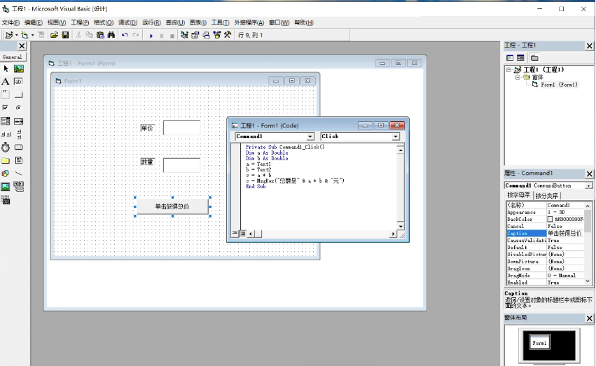
Task: Open Add Form dropdown arrow
Action: pyautogui.click(x=32, y=35)
